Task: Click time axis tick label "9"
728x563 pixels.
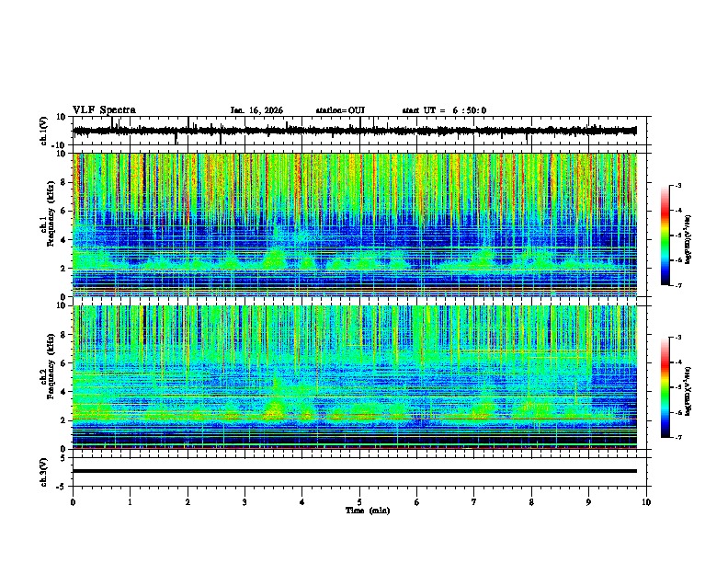Action: point(588,502)
